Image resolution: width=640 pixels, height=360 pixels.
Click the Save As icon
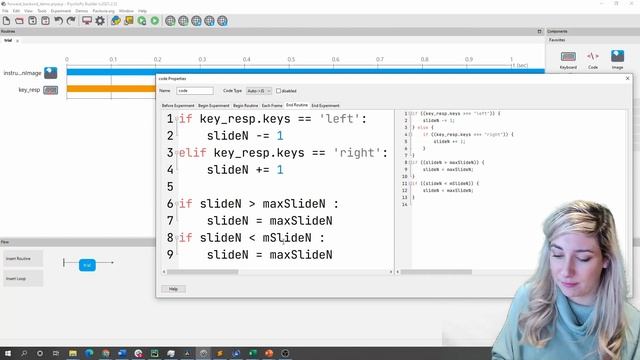click(x=45, y=21)
